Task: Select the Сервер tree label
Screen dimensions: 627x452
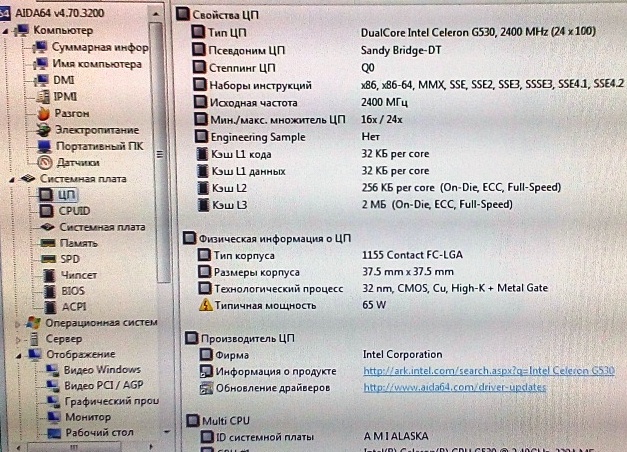Action: point(64,339)
